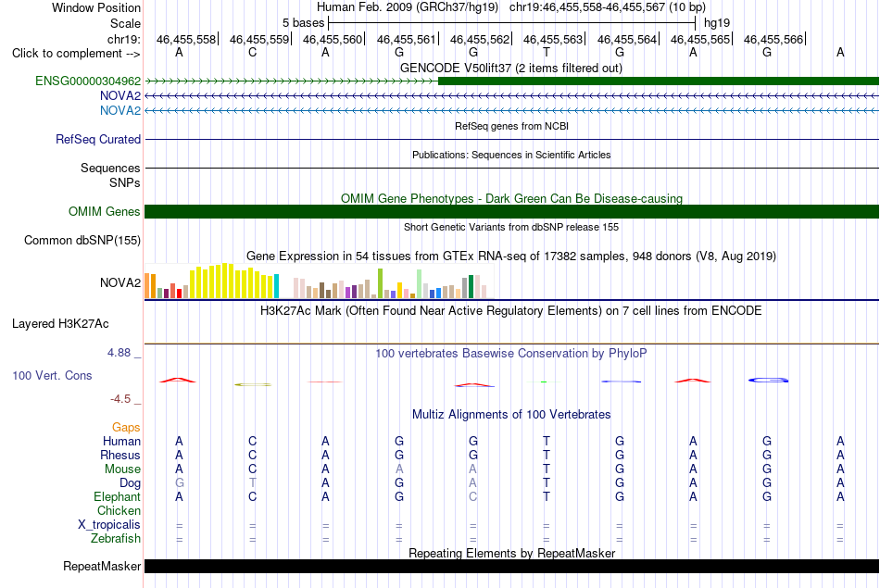Click the 'Click to complement -->' label
This screenshot has height=588, width=880.
pyautogui.click(x=76, y=54)
